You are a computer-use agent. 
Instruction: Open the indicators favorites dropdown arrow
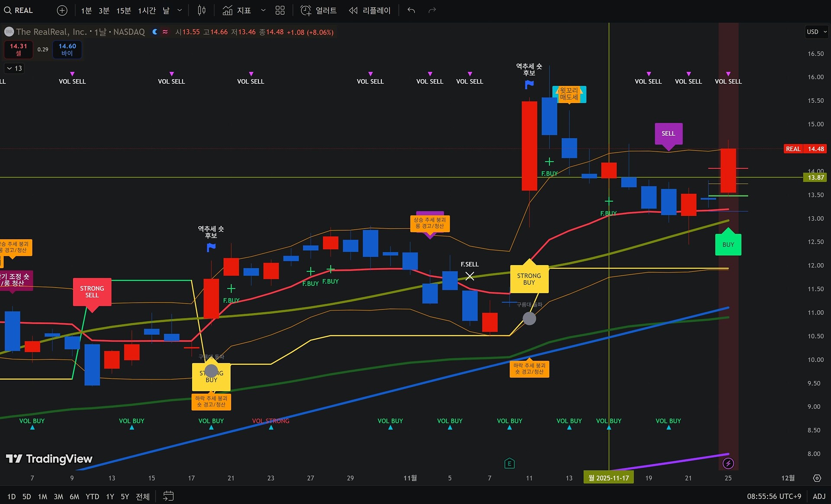point(263,10)
